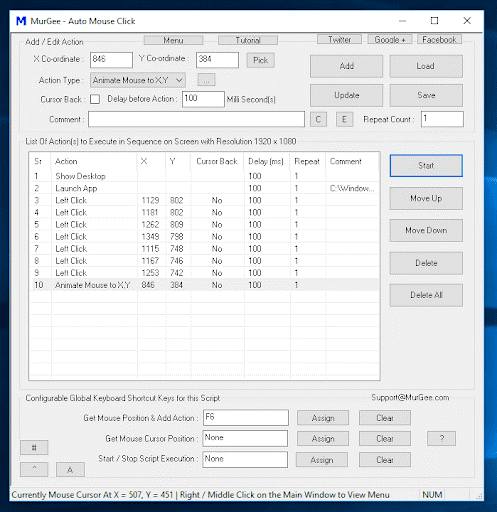
Task: Click the Start script button
Action: tap(426, 165)
